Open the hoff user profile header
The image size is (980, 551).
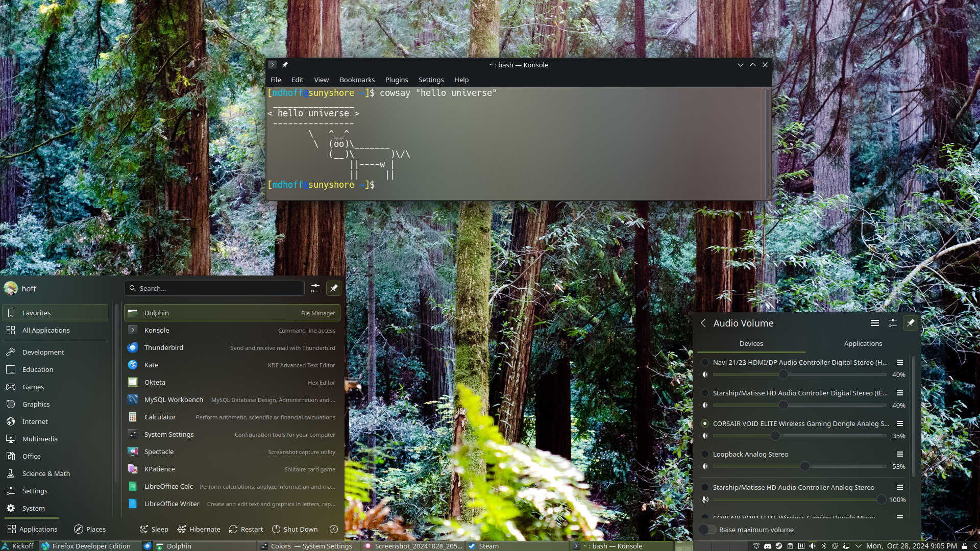[20, 288]
